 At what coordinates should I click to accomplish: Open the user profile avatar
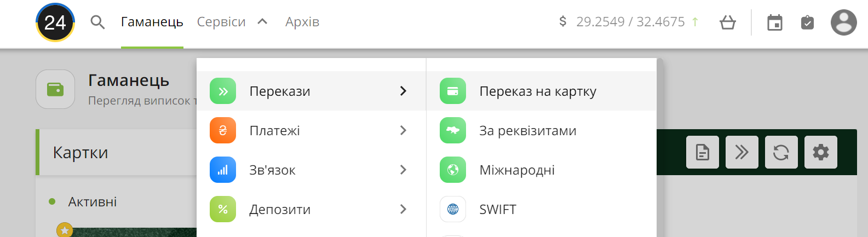click(x=844, y=22)
